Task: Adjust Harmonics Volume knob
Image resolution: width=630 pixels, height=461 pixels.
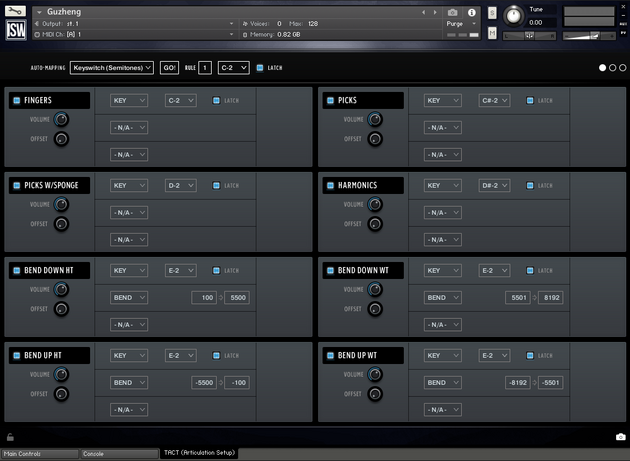Action: [375, 205]
